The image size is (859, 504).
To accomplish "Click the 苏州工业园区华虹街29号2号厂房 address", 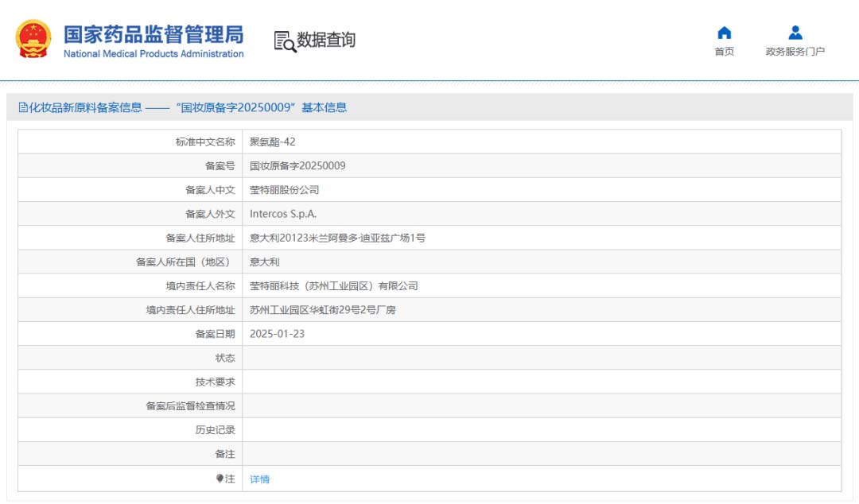I will coord(322,310).
